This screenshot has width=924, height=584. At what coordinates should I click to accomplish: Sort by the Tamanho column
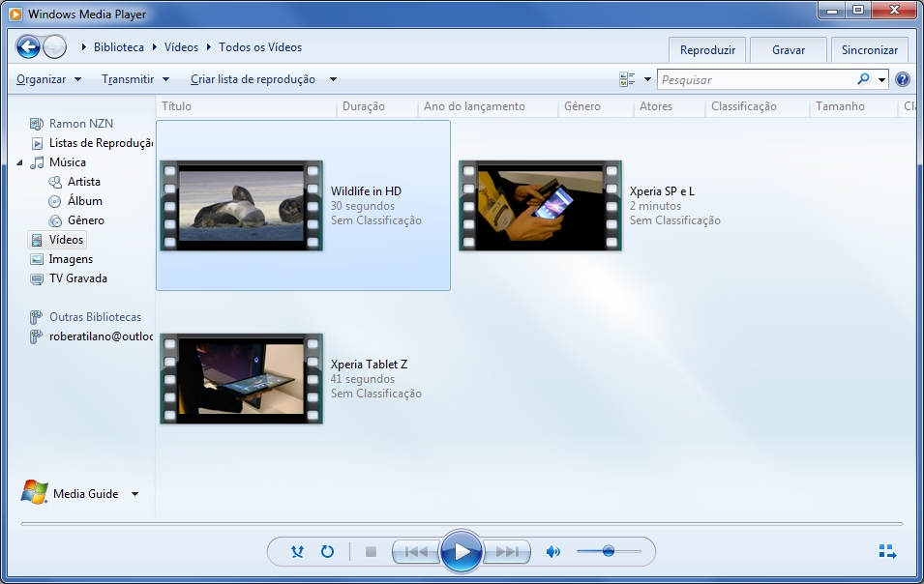click(x=854, y=106)
